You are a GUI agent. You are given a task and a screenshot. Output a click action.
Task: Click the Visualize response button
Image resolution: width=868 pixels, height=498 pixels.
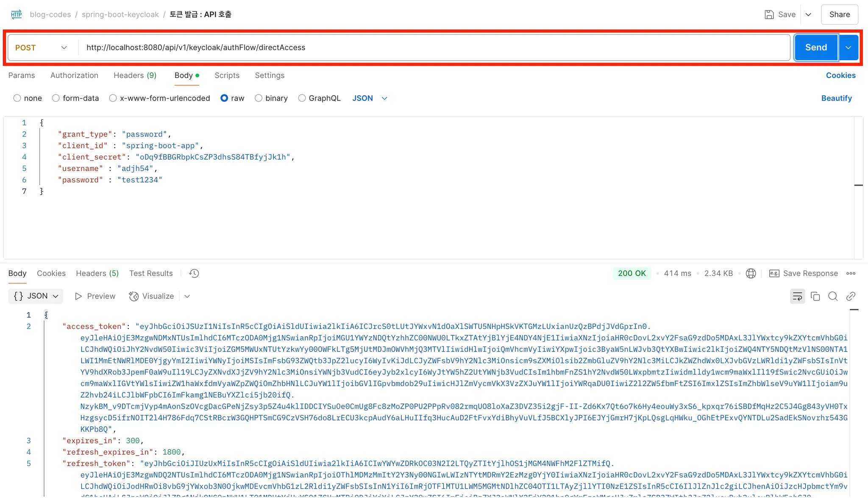(152, 296)
